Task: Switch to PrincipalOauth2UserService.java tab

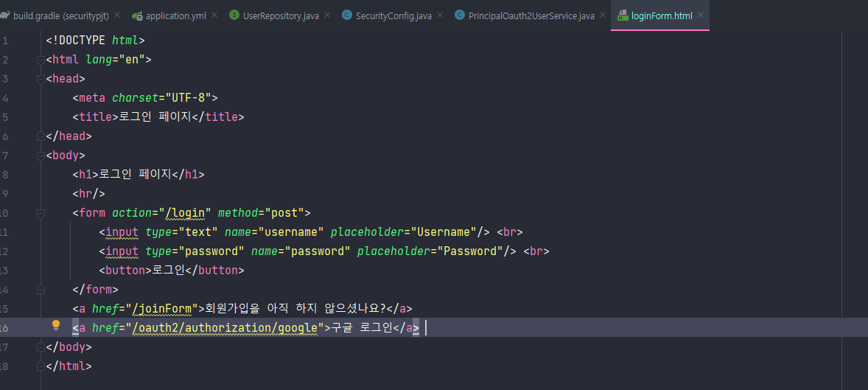Action: [x=531, y=15]
